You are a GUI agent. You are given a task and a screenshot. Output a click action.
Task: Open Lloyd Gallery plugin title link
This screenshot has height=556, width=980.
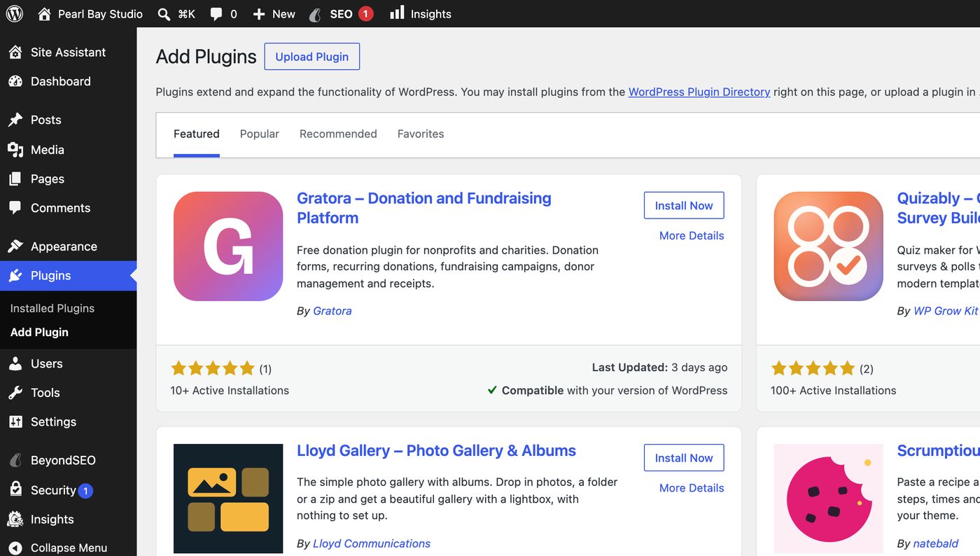point(436,450)
